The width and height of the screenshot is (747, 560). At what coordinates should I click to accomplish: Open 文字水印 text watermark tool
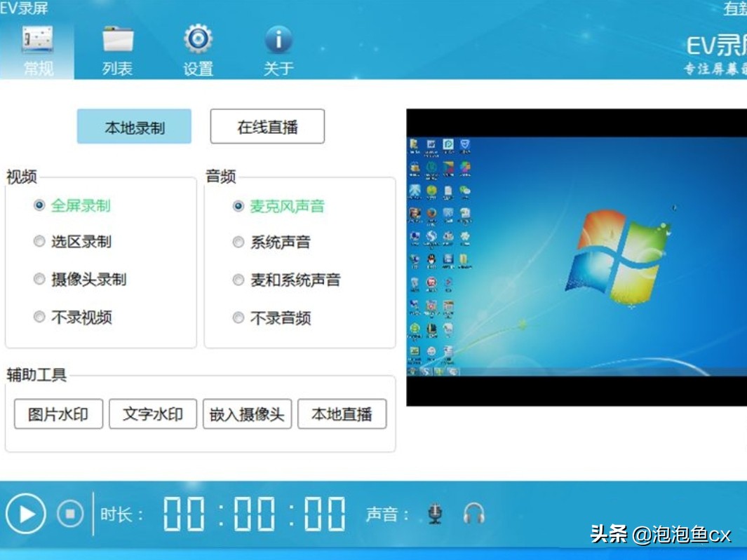click(x=152, y=414)
